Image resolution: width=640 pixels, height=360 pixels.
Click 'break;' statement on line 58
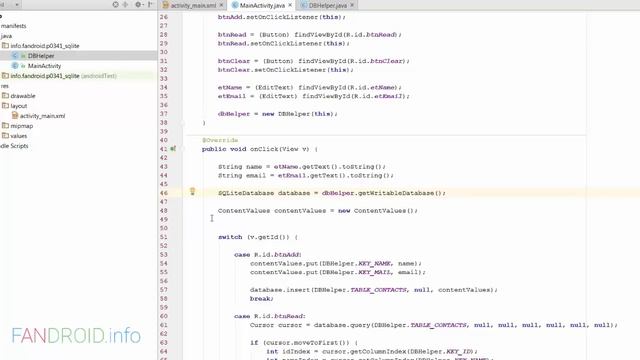click(262, 299)
